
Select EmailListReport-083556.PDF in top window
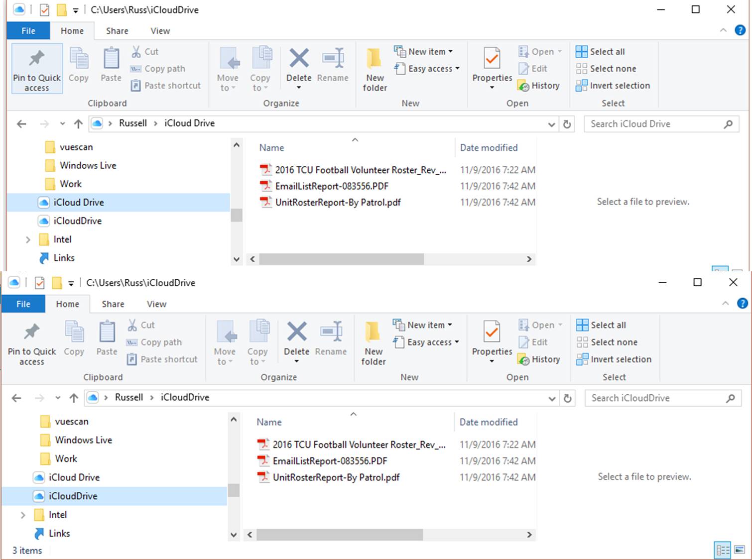tap(332, 186)
